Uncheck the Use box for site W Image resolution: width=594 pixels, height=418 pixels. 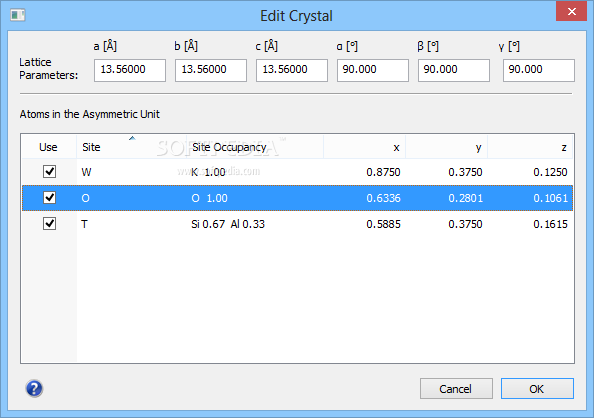(x=49, y=172)
